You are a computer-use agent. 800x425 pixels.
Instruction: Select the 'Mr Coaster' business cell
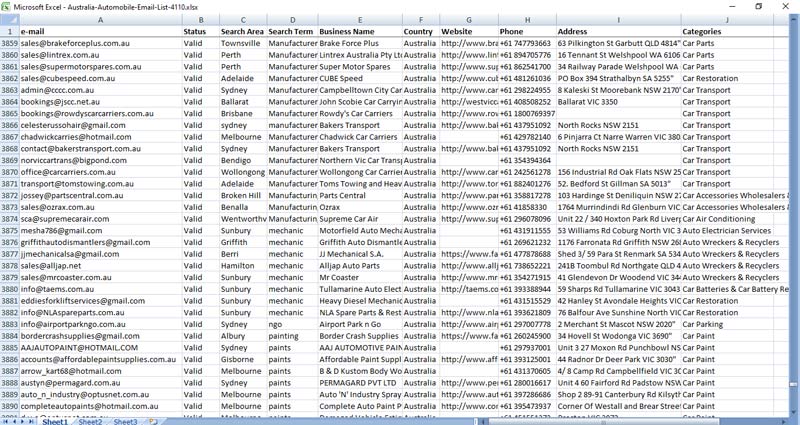(360, 278)
